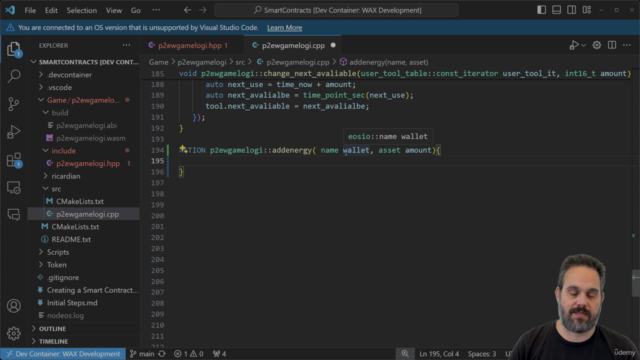
Task: Open errors and warnings status item
Action: pos(189,354)
